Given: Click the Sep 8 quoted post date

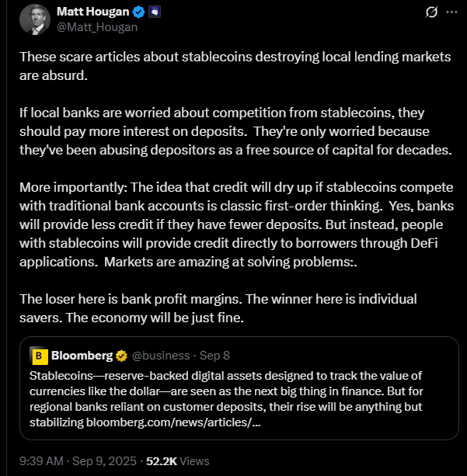Looking at the screenshot, I should tap(214, 356).
